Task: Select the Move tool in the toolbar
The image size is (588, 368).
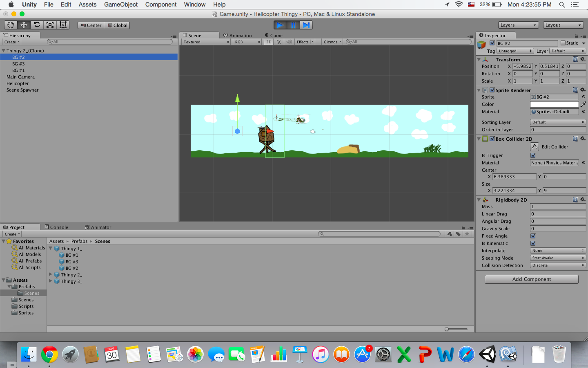Action: [x=24, y=25]
